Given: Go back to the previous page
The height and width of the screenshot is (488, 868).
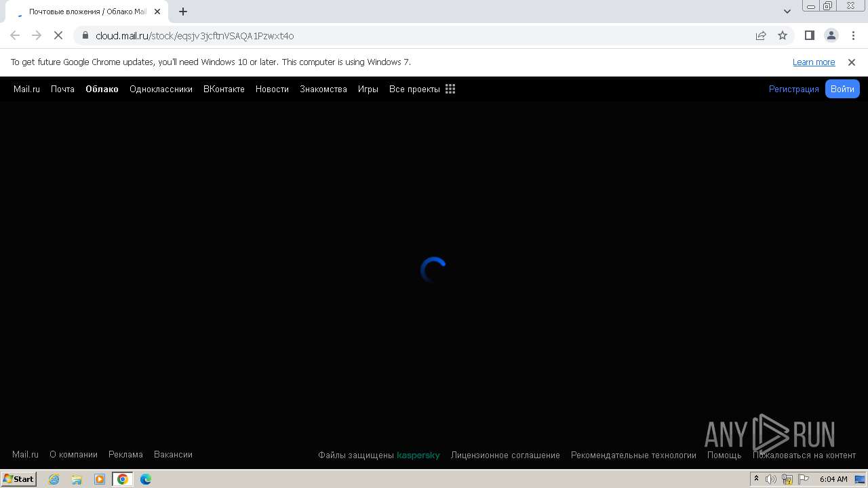Looking at the screenshot, I should pos(15,35).
